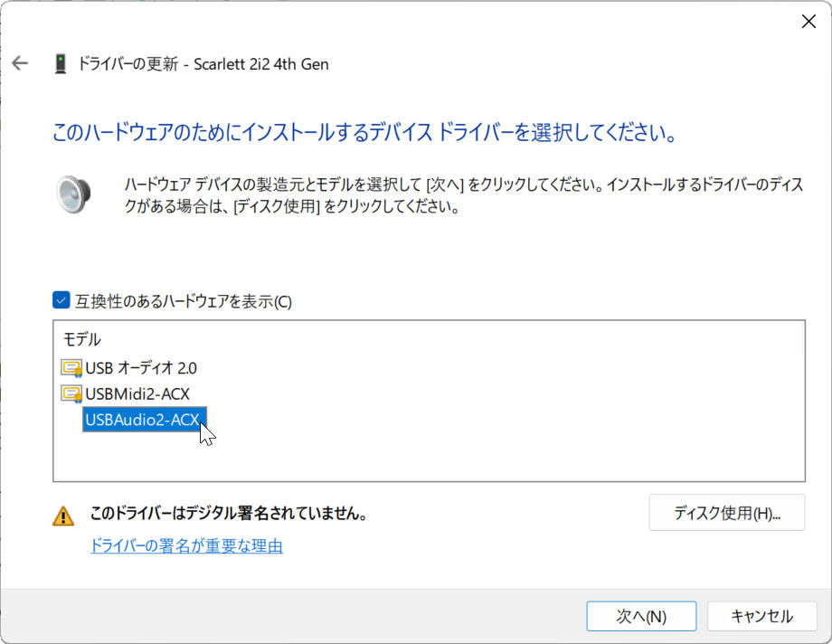The height and width of the screenshot is (644, 832).
Task: Go back with the arrow button
Action: tap(20, 63)
